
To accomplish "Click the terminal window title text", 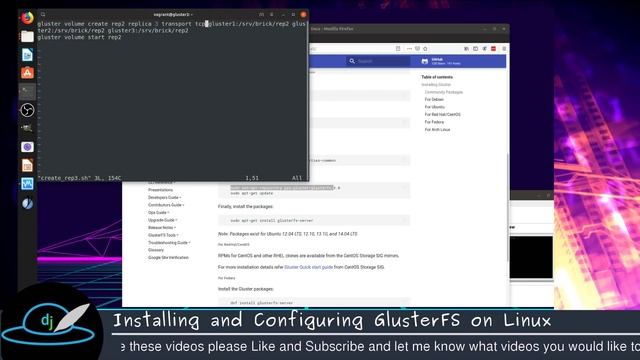I will click(172, 15).
